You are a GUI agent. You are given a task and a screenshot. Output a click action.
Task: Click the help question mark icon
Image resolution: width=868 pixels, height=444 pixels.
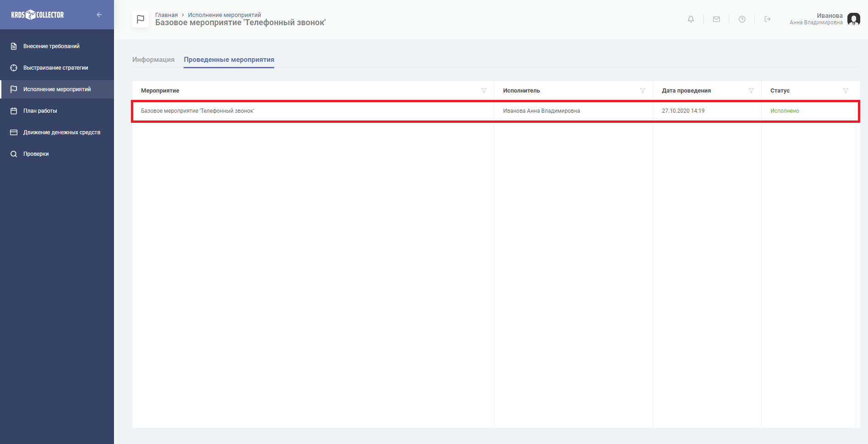pyautogui.click(x=742, y=19)
